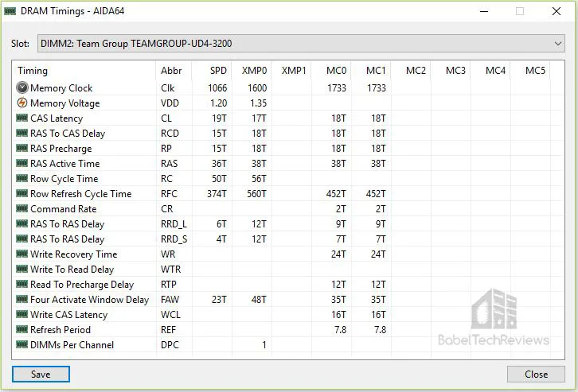Select the 'CAS Latency' row label
Image resolution: width=578 pixels, height=392 pixels.
pos(57,118)
